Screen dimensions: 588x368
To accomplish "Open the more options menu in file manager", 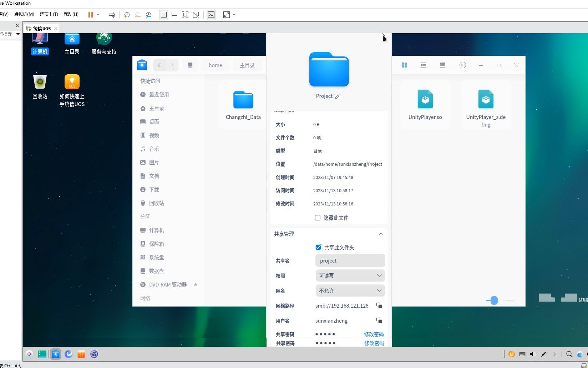I will [x=463, y=65].
